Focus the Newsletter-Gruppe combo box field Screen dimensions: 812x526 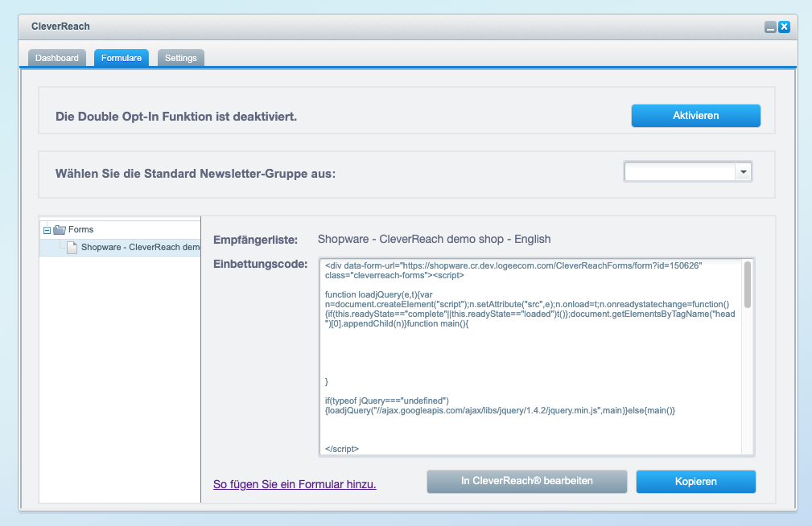point(680,172)
